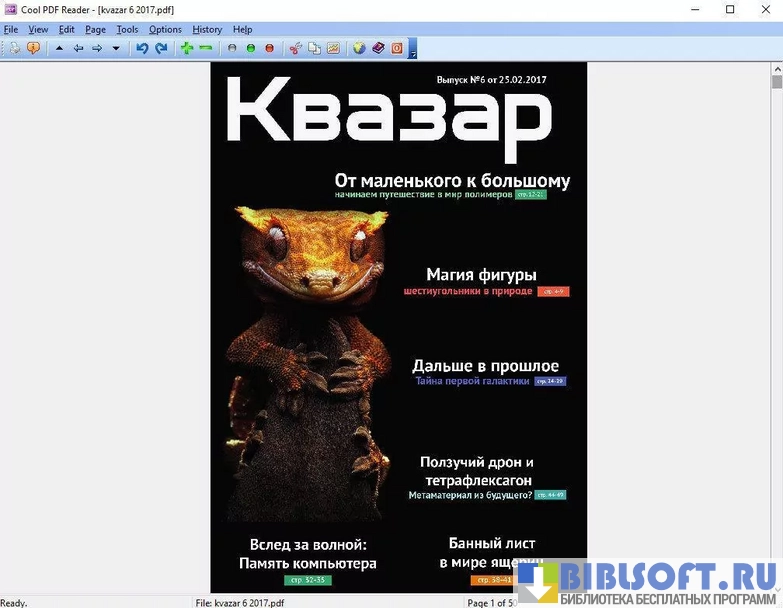Rotate page counterclockwise with undo arrow
Viewport: 783px width, 608px height.
click(x=142, y=47)
